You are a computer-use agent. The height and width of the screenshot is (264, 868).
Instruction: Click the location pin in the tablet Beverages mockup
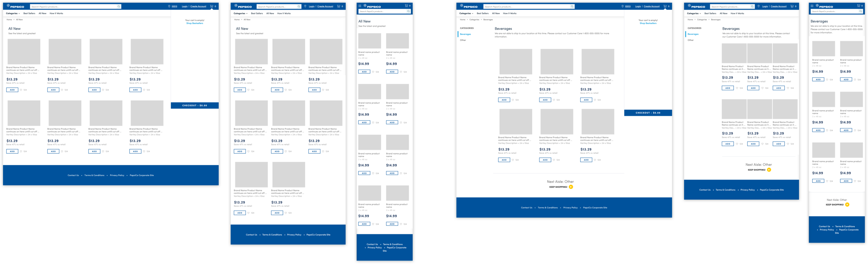pos(759,6)
